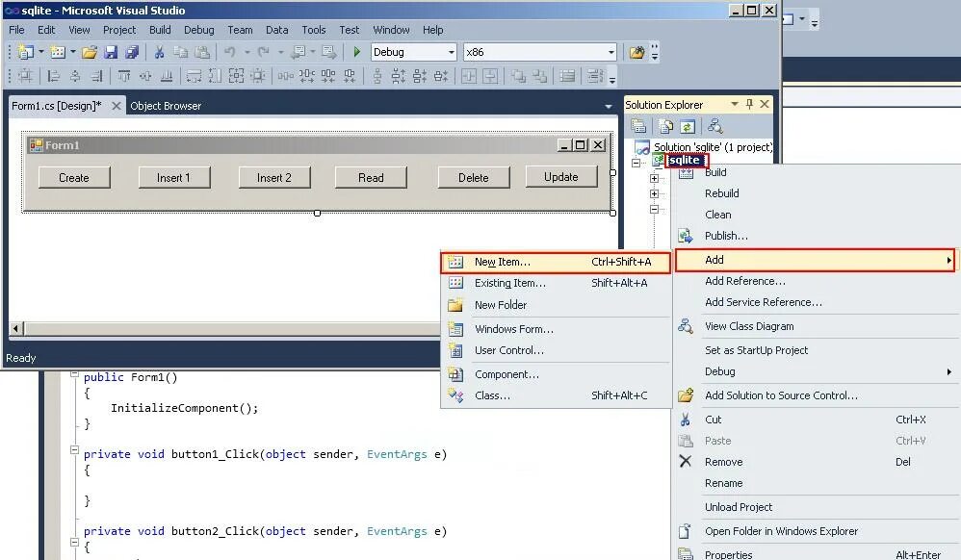This screenshot has width=961, height=560.
Task: Close the Form1.cs [Design] tab
Action: click(x=116, y=106)
